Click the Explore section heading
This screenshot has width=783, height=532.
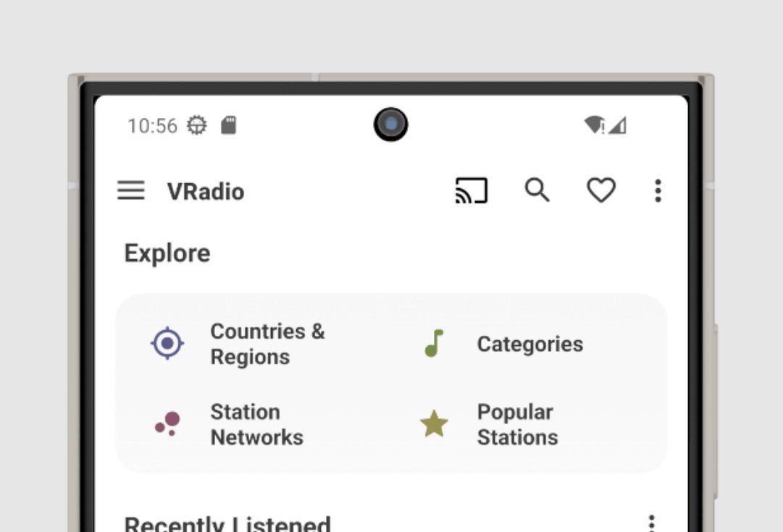click(167, 253)
